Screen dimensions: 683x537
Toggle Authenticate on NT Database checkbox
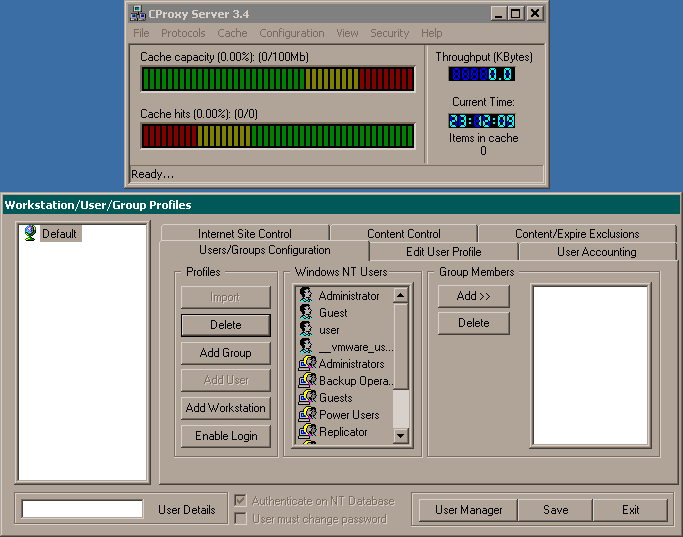[x=240, y=500]
